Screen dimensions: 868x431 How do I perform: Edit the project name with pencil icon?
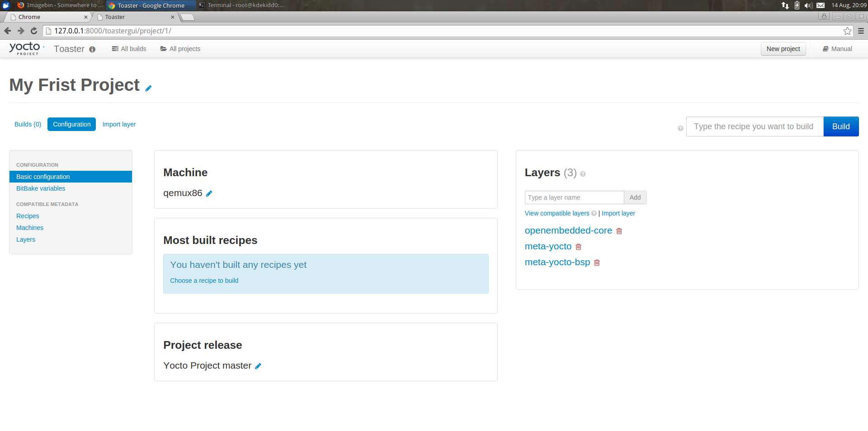[148, 88]
